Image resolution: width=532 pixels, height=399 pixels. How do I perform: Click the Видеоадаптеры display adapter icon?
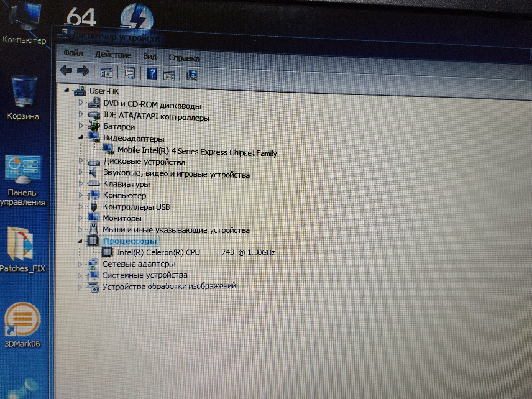(x=94, y=137)
